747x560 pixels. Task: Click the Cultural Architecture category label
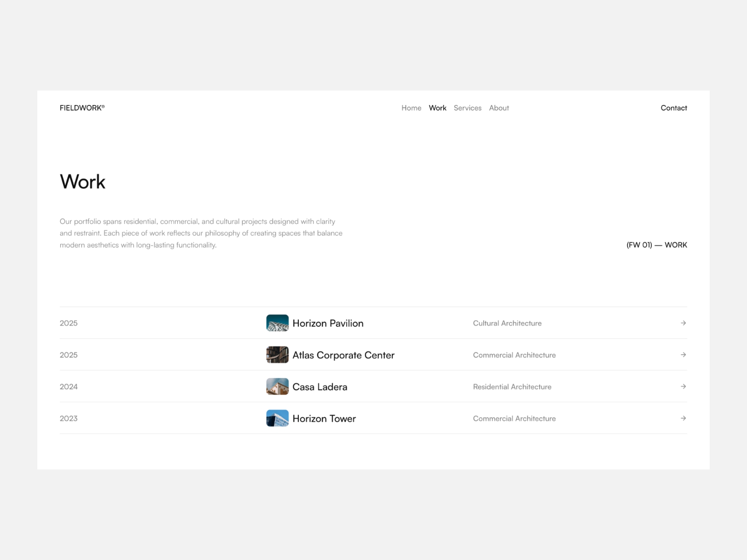click(507, 323)
